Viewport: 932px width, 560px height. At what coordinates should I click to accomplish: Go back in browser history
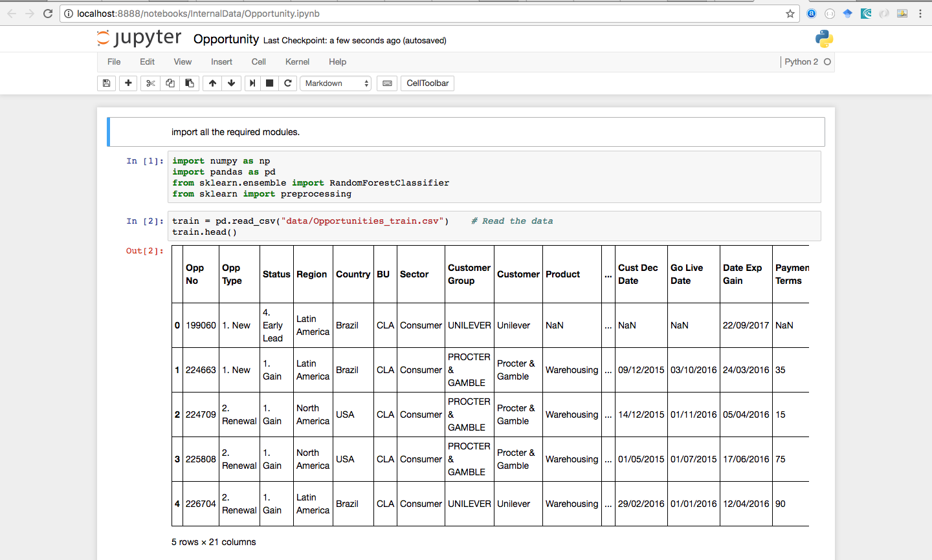click(12, 14)
